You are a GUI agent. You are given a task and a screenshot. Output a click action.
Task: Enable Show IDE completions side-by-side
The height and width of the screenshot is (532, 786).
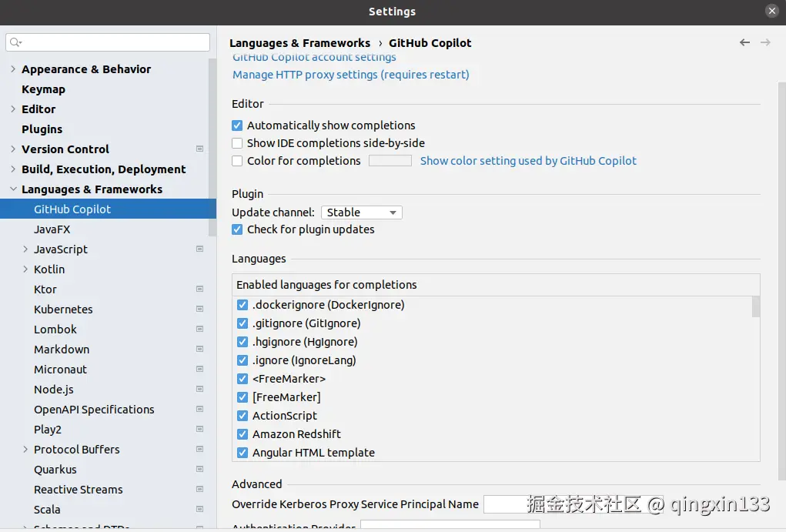click(237, 143)
